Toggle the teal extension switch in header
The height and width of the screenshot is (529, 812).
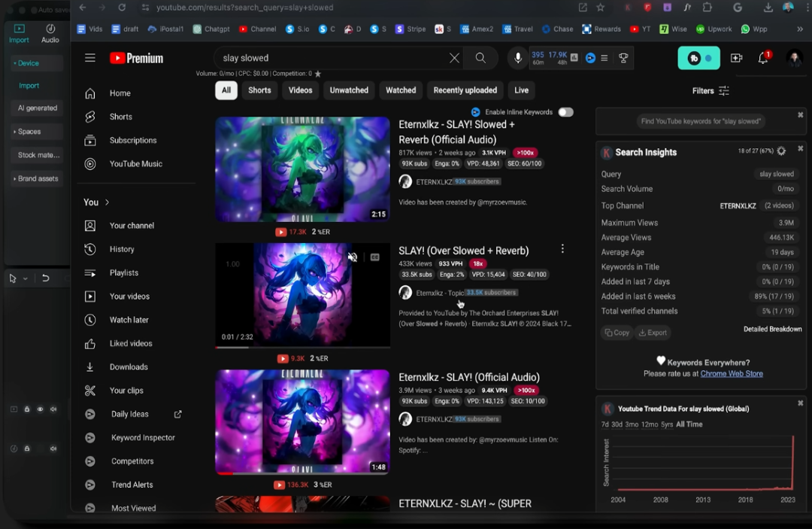698,58
